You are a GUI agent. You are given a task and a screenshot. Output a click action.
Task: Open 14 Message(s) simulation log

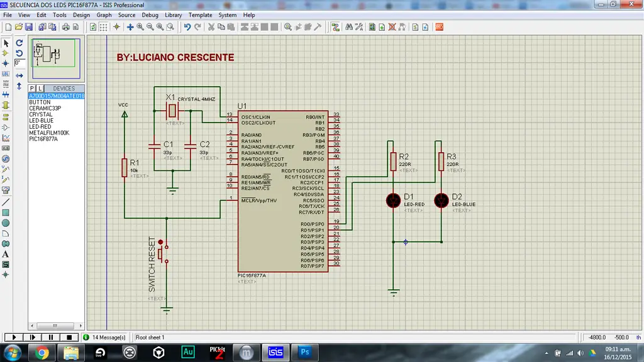[x=105, y=337]
